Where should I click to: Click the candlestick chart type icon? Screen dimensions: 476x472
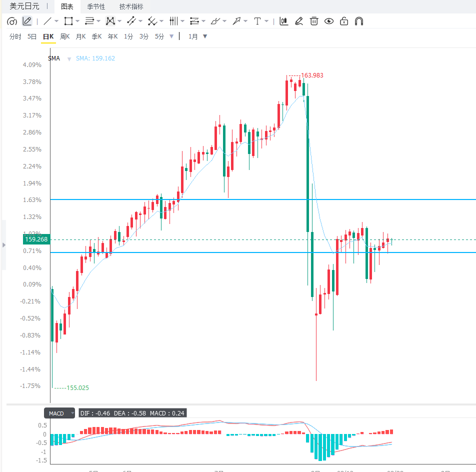pyautogui.click(x=284, y=21)
